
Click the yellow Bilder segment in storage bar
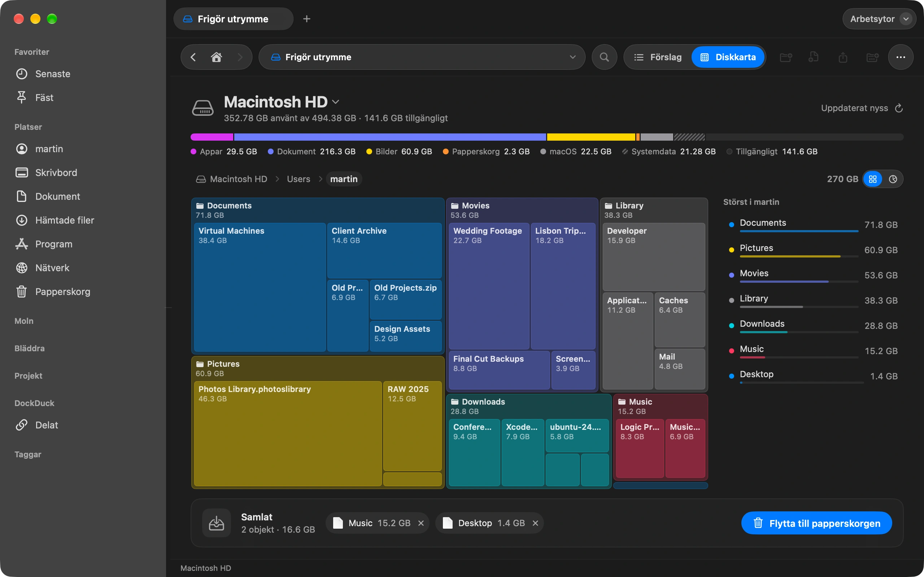[x=591, y=137]
